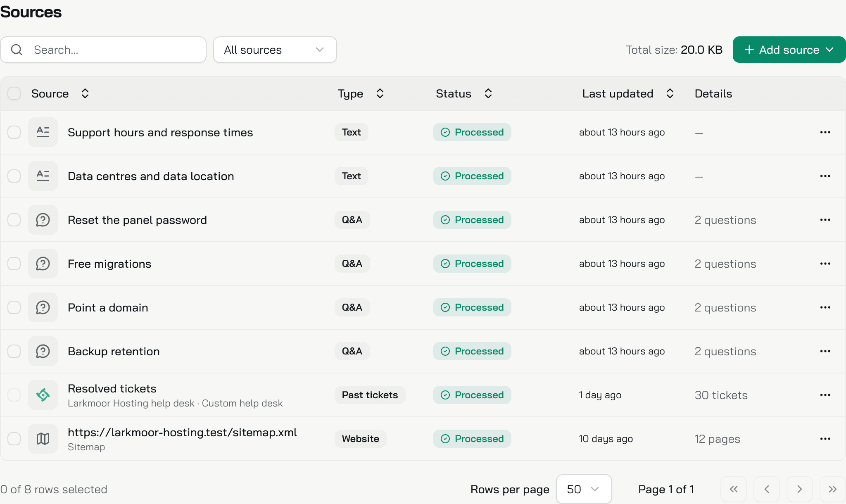Tick the Backup retention row checkbox
The width and height of the screenshot is (846, 504).
pos(14,351)
